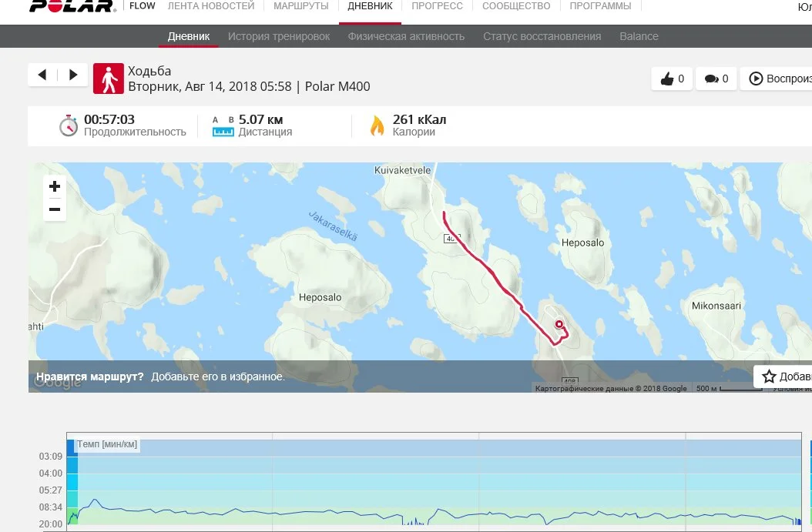812x532 pixels.
Task: Click the Ходьба training title
Action: 149,71
